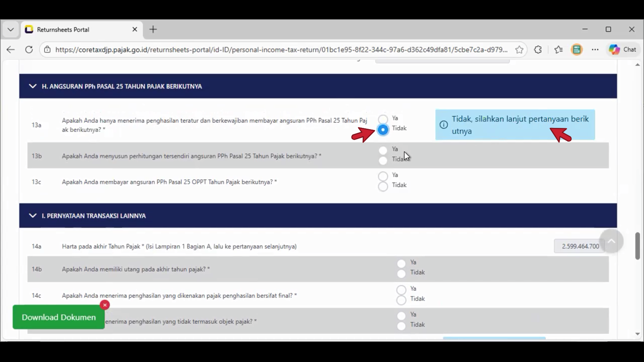Click the Download Dokumen button
The image size is (644, 362).
click(x=59, y=317)
